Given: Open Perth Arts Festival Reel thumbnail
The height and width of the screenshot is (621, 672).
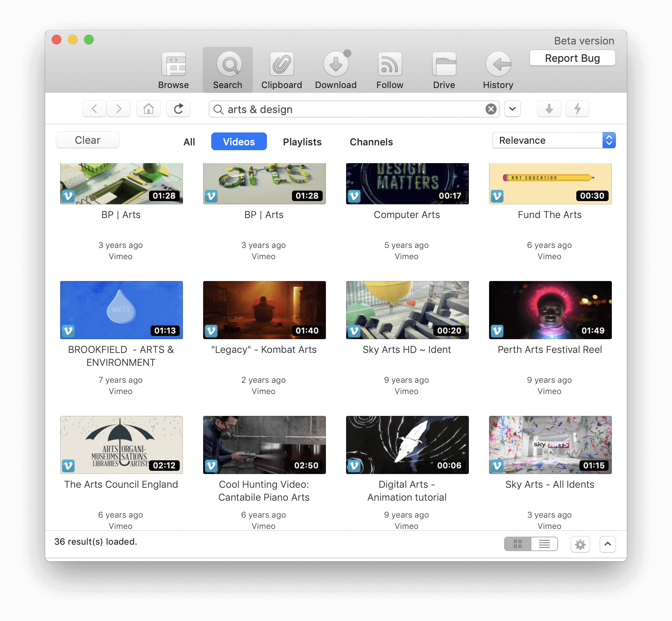Looking at the screenshot, I should click(x=550, y=310).
